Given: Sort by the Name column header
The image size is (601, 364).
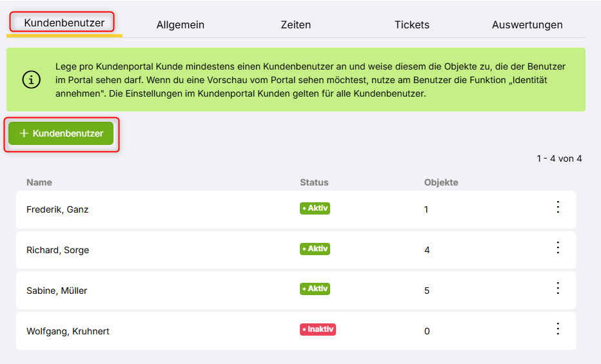Looking at the screenshot, I should [39, 183].
